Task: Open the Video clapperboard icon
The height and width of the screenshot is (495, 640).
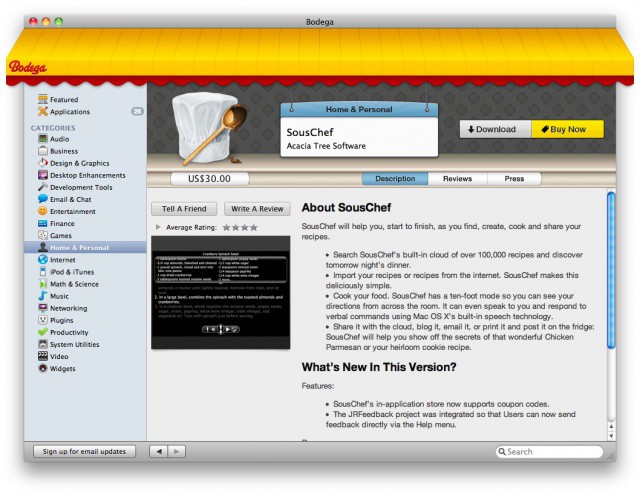Action: pyautogui.click(x=43, y=356)
